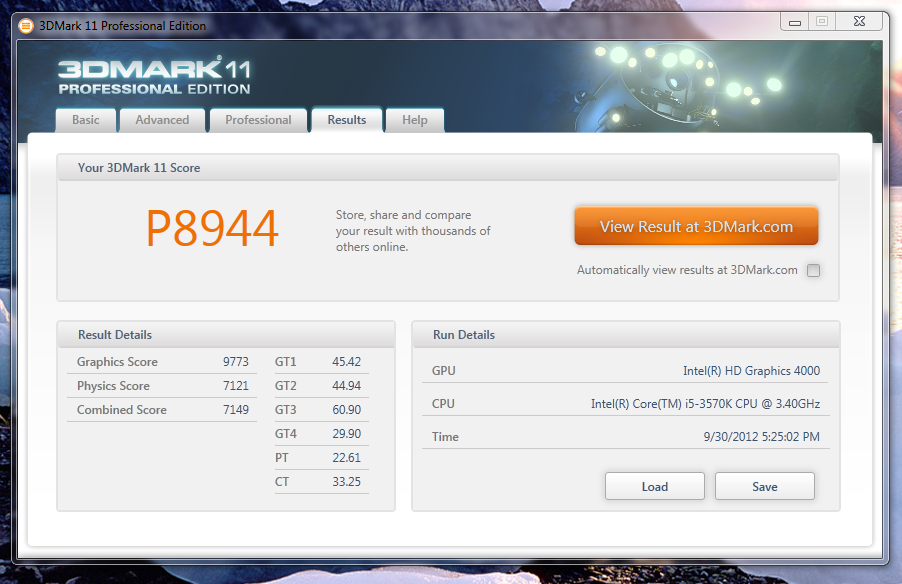Close the 3DMark 11 window
Image resolution: width=902 pixels, height=584 pixels.
pyautogui.click(x=859, y=22)
